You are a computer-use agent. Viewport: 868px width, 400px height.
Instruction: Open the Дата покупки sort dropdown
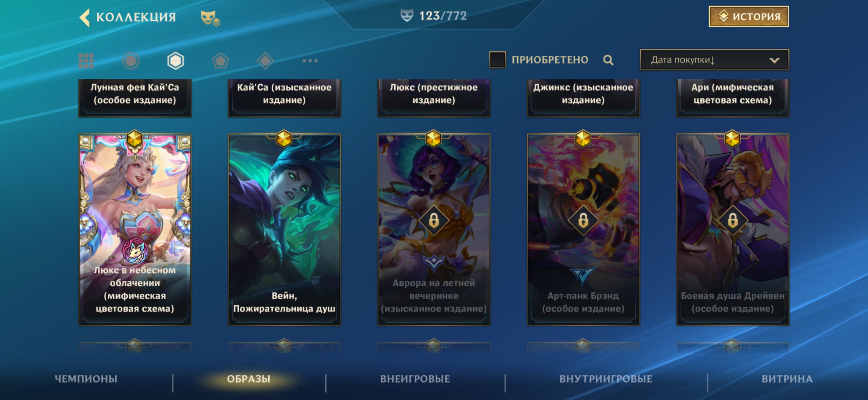(x=715, y=60)
